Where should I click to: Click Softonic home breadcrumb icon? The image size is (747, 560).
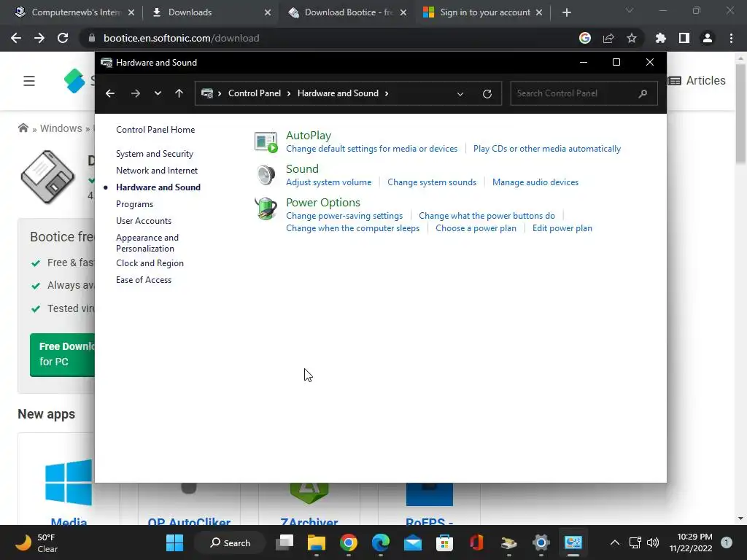[x=23, y=128]
